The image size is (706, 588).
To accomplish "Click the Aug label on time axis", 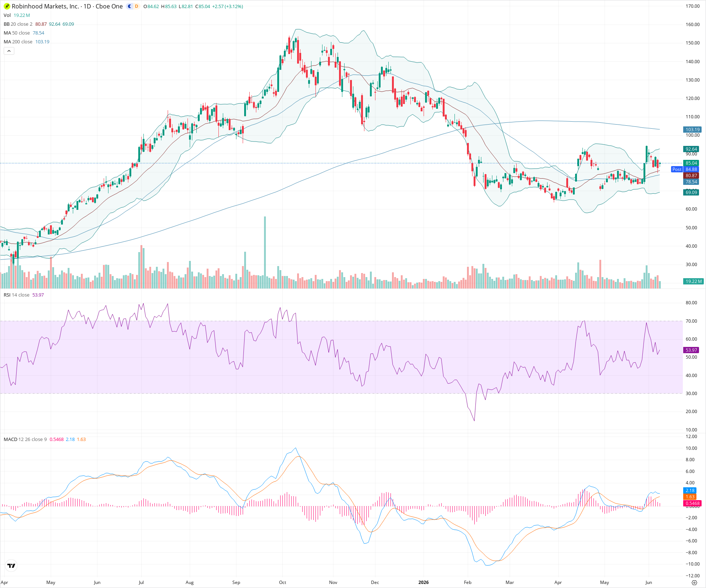I will pyautogui.click(x=189, y=582).
